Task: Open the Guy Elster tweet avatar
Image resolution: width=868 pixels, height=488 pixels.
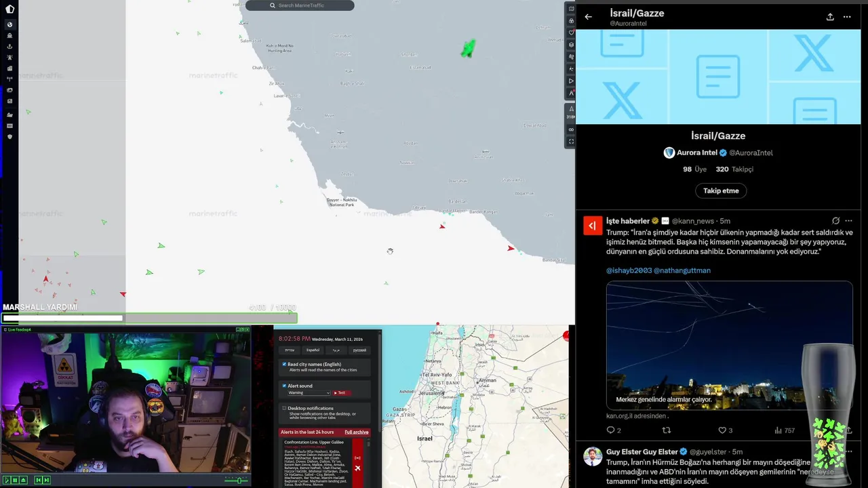Action: coord(593,456)
